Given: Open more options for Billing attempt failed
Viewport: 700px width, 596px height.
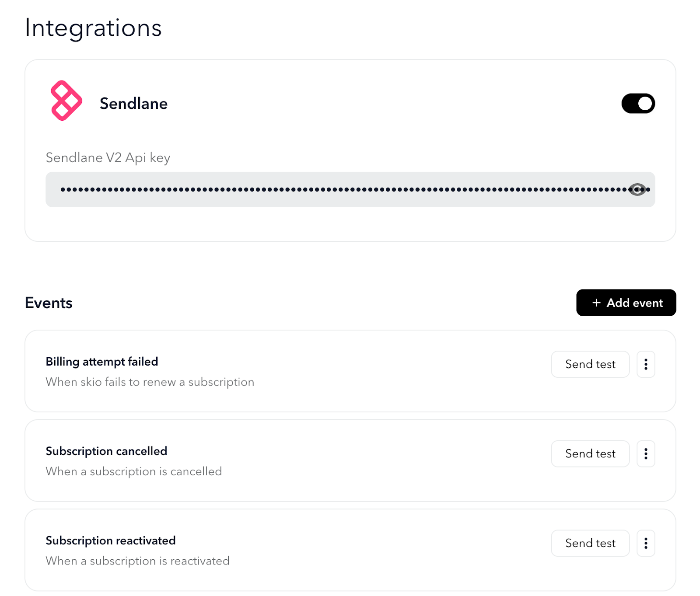Looking at the screenshot, I should [646, 364].
